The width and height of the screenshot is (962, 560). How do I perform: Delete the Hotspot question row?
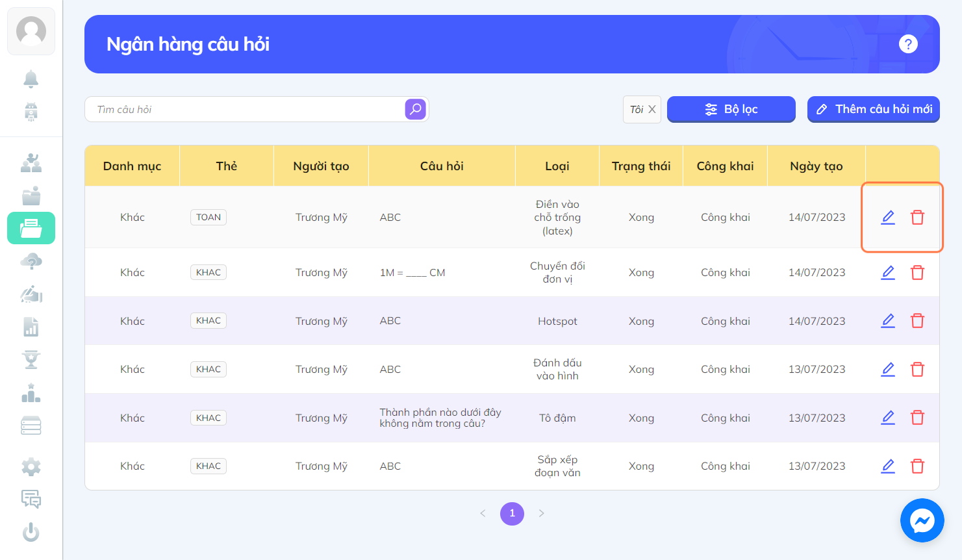pyautogui.click(x=917, y=320)
